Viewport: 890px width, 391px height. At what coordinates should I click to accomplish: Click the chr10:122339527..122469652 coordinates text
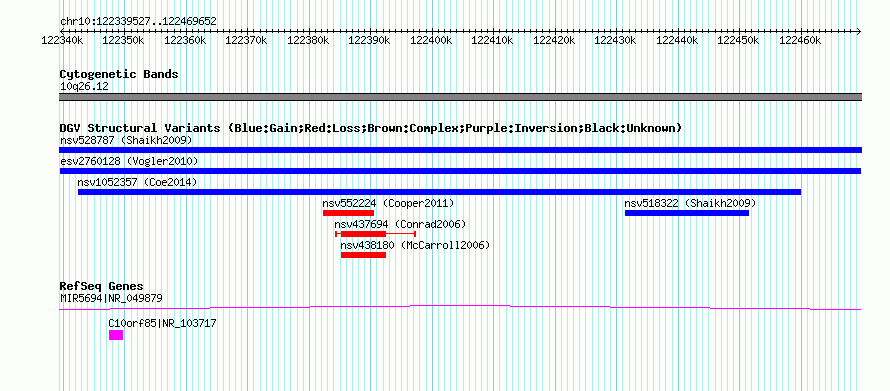tap(138, 22)
